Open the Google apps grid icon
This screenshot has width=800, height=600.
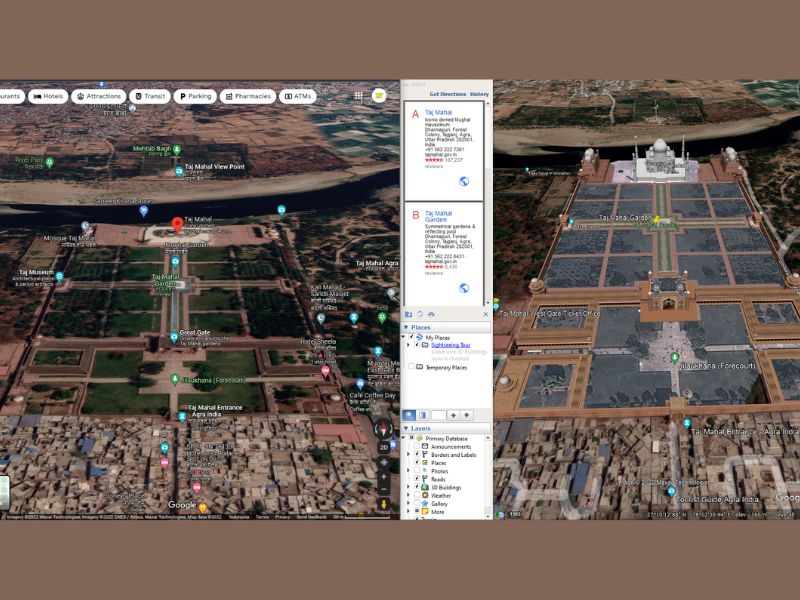coord(358,95)
